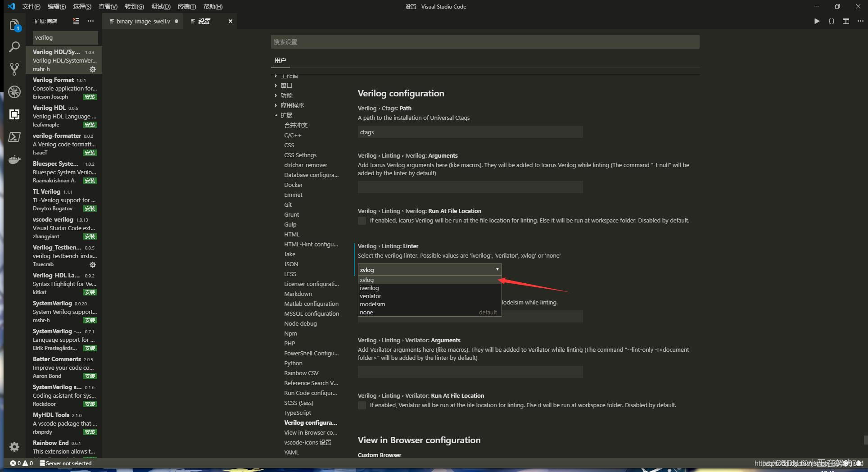Click the VS Code logo in title bar
This screenshot has width=868, height=472.
point(11,6)
